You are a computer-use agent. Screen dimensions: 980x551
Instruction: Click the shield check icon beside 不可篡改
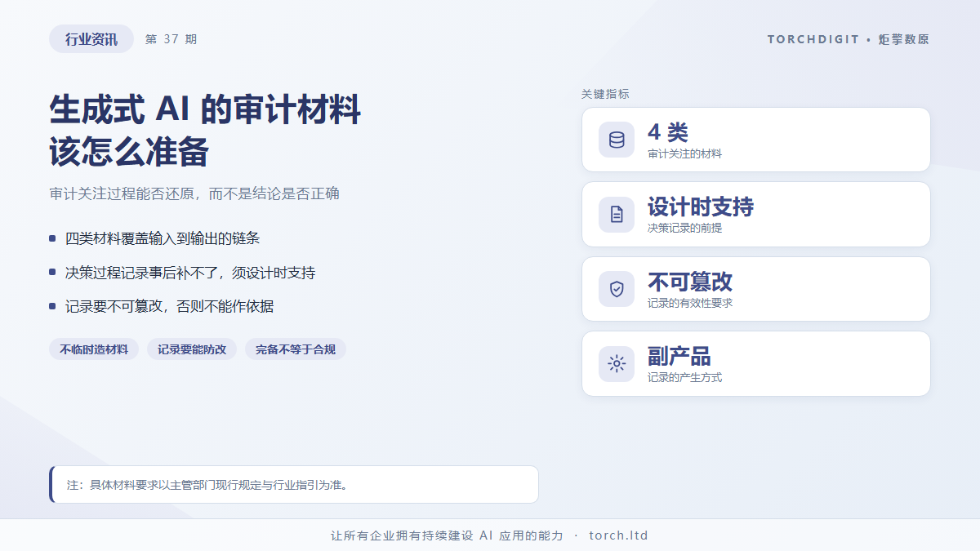(617, 289)
